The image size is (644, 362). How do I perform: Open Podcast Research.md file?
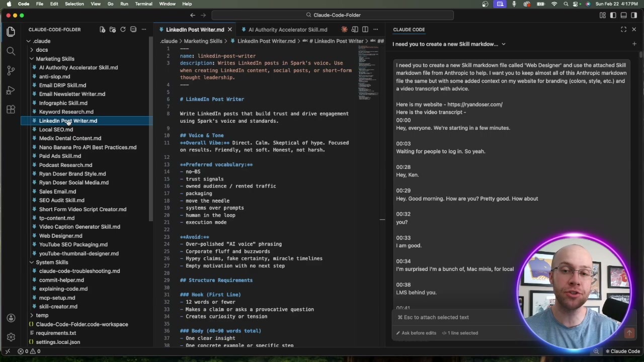click(65, 165)
